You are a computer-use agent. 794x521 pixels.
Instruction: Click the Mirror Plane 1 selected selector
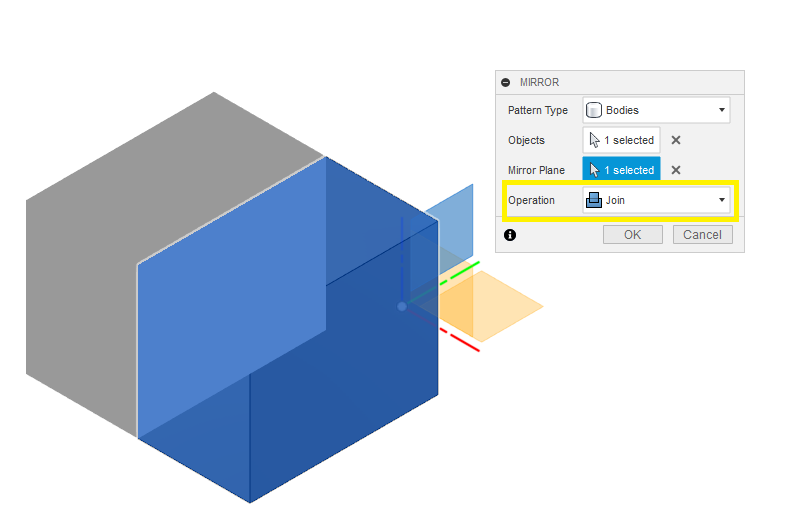[621, 170]
